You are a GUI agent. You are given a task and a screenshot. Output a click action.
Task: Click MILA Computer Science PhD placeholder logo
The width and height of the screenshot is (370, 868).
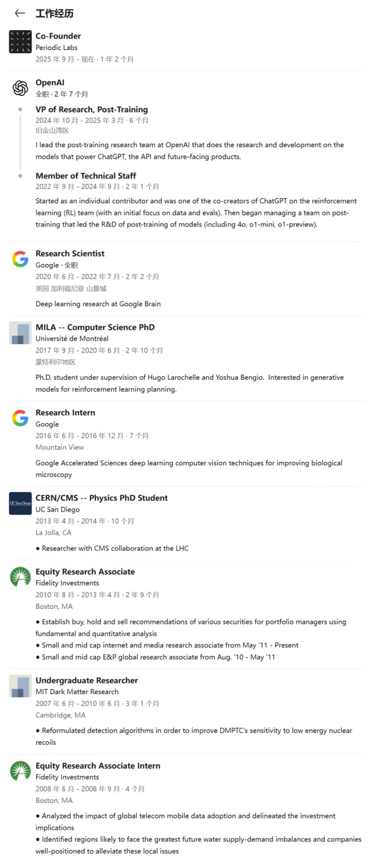[x=21, y=333]
